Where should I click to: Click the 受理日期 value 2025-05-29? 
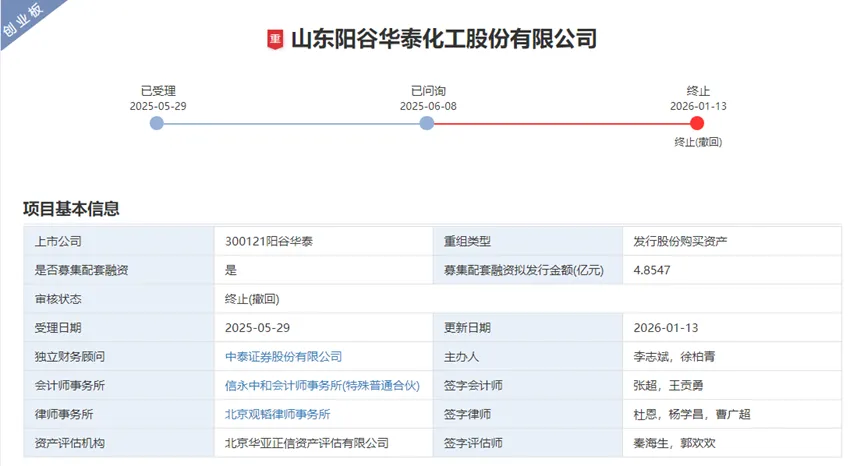point(257,328)
